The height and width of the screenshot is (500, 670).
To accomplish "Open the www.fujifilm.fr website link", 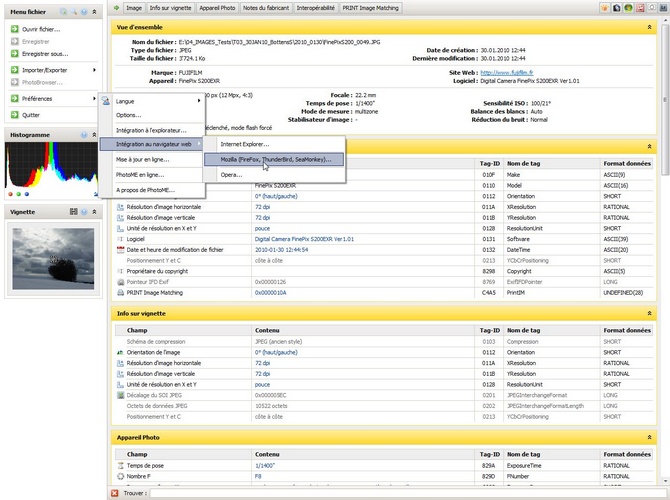I will pyautogui.click(x=507, y=73).
